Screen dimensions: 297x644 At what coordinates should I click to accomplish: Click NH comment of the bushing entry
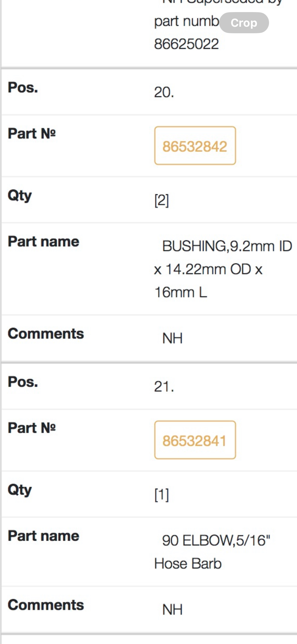click(172, 338)
